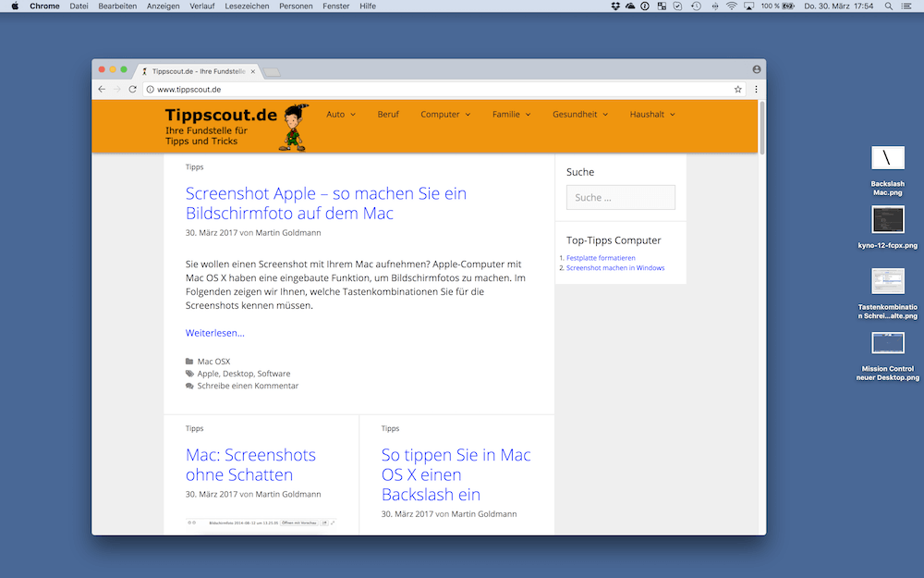
Task: Go back in Chrome
Action: pyautogui.click(x=102, y=89)
